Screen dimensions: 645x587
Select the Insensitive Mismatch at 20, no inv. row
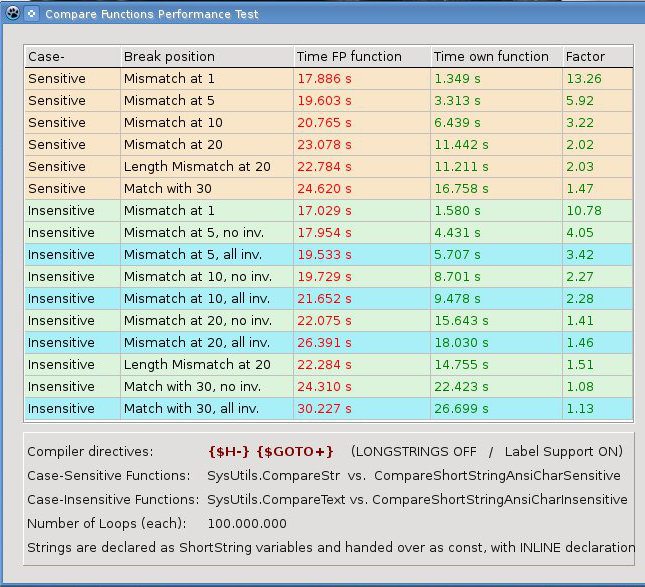pos(198,321)
